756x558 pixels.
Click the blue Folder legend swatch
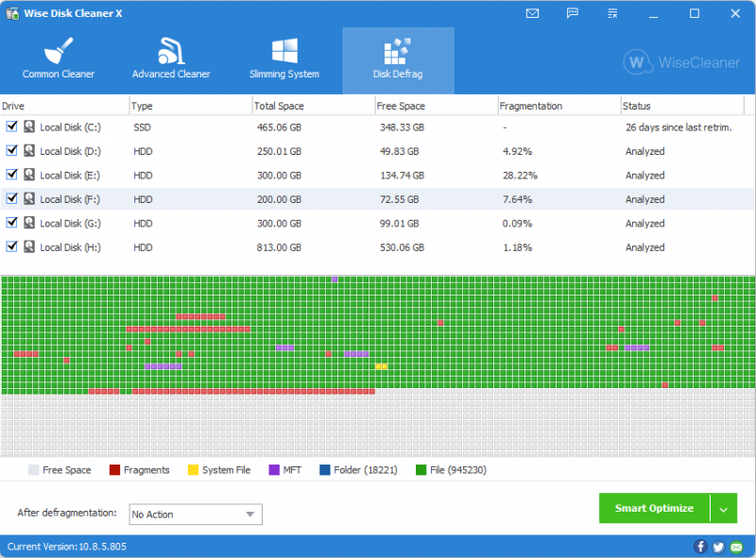click(324, 470)
